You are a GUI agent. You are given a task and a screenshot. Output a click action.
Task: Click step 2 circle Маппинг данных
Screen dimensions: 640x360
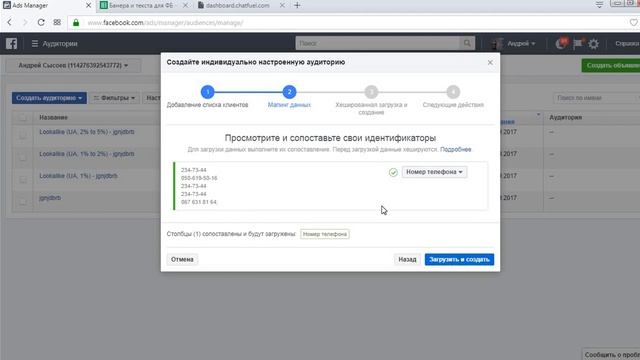tap(289, 92)
